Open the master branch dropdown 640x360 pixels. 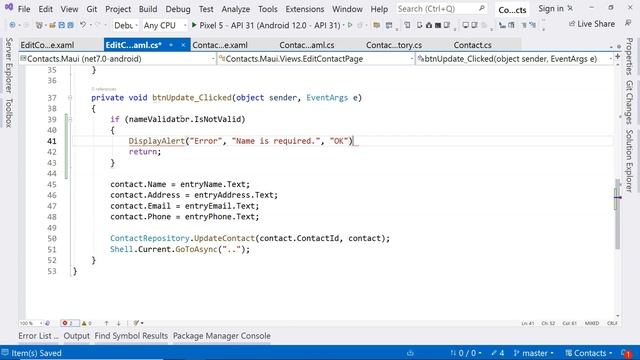tap(534, 353)
